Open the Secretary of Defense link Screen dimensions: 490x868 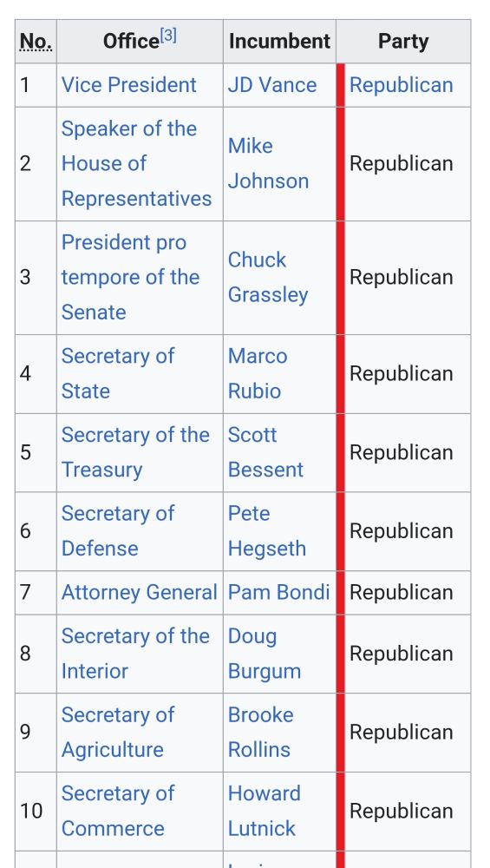pos(118,531)
